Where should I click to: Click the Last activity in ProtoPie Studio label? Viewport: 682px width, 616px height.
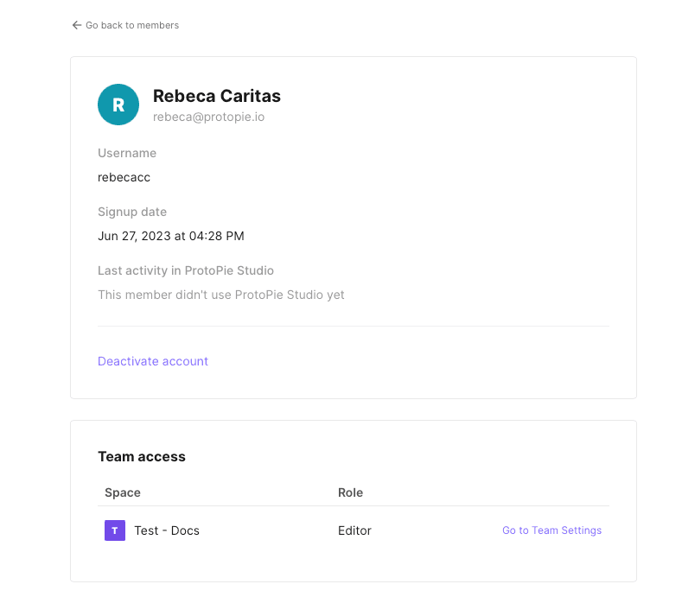(x=186, y=270)
